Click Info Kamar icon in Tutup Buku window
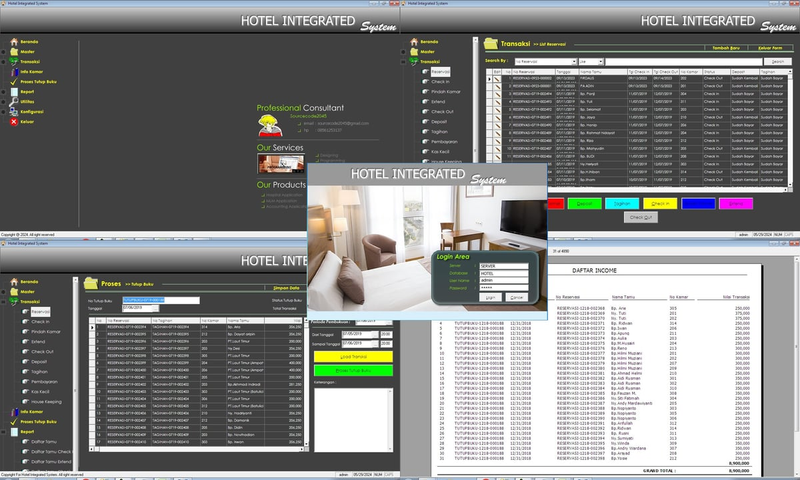Viewport: 800px width, 480px height. (14, 412)
